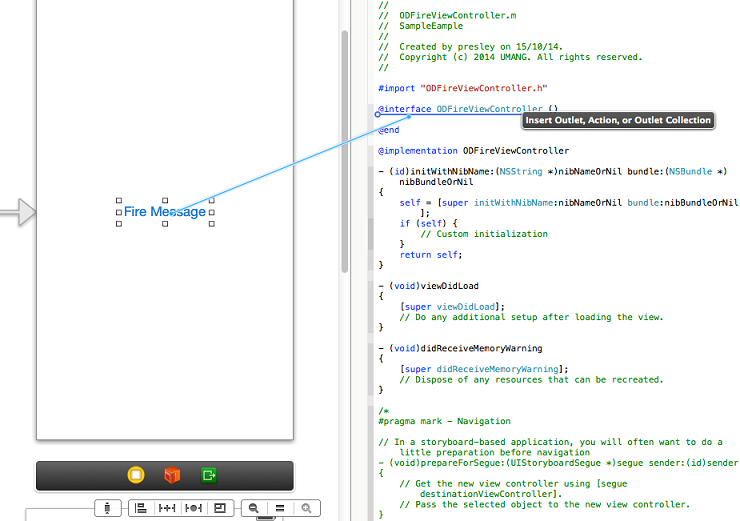Click the @end line below the interface
This screenshot has height=521, width=740.
click(389, 130)
